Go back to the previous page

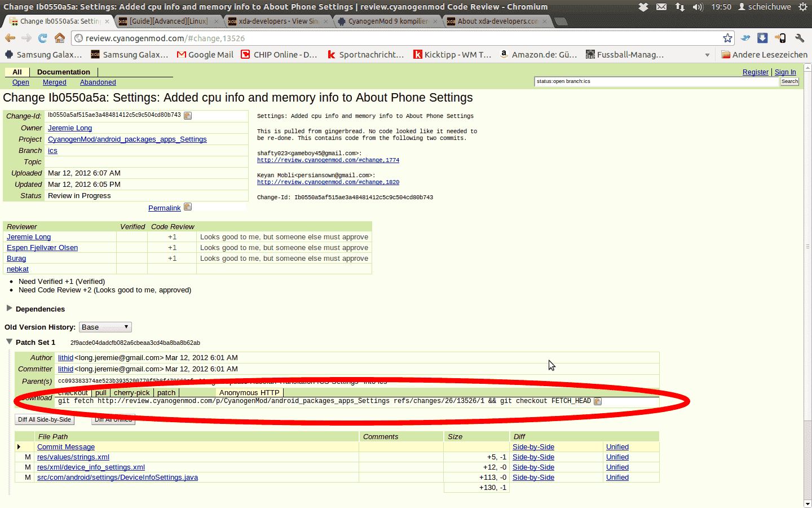click(x=10, y=38)
